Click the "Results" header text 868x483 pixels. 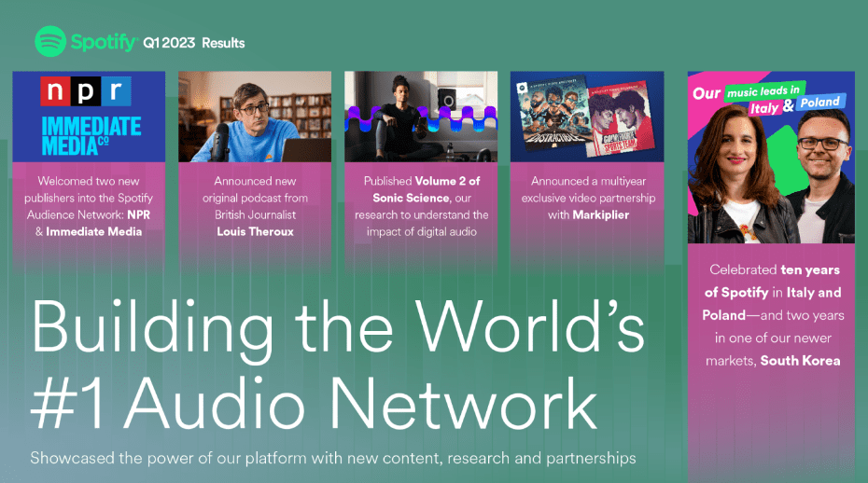(223, 43)
